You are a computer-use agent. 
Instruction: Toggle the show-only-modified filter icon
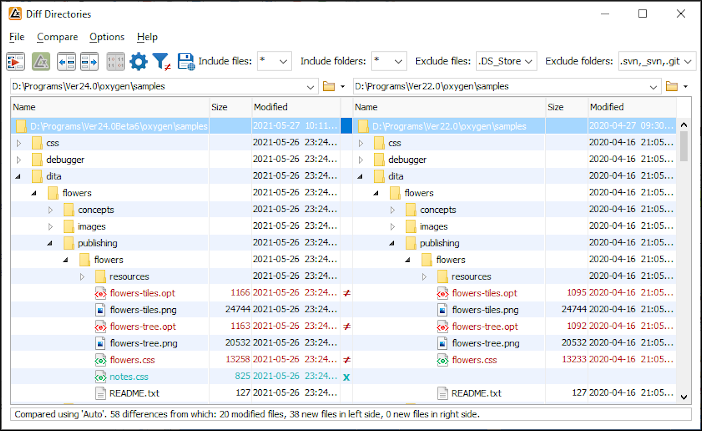coord(162,62)
